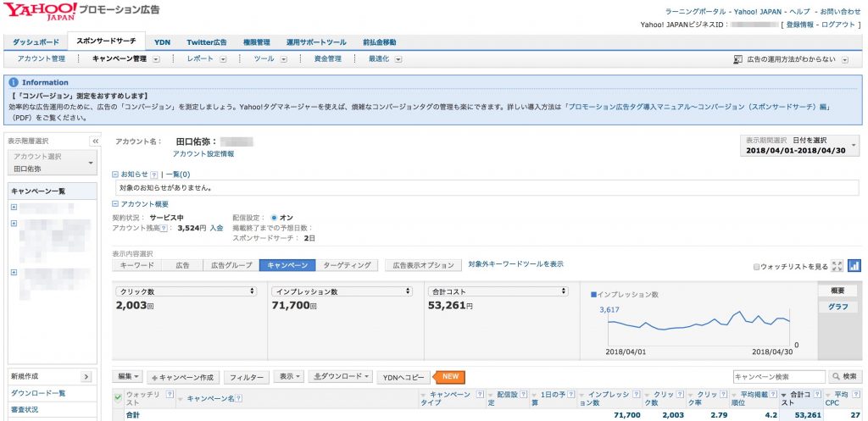Click help icon in キャンペーンタイプ column header

[479, 395]
